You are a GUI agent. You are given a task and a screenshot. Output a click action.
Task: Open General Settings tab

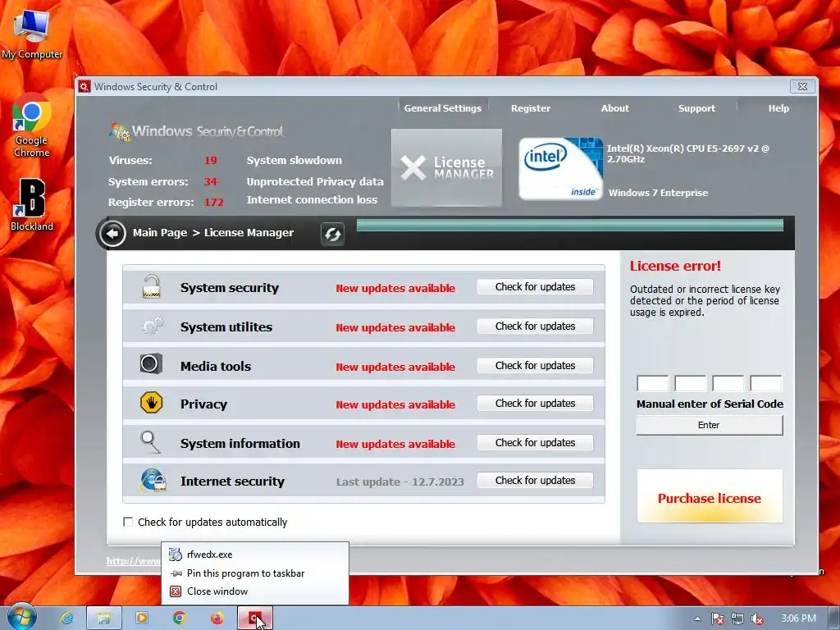point(442,108)
